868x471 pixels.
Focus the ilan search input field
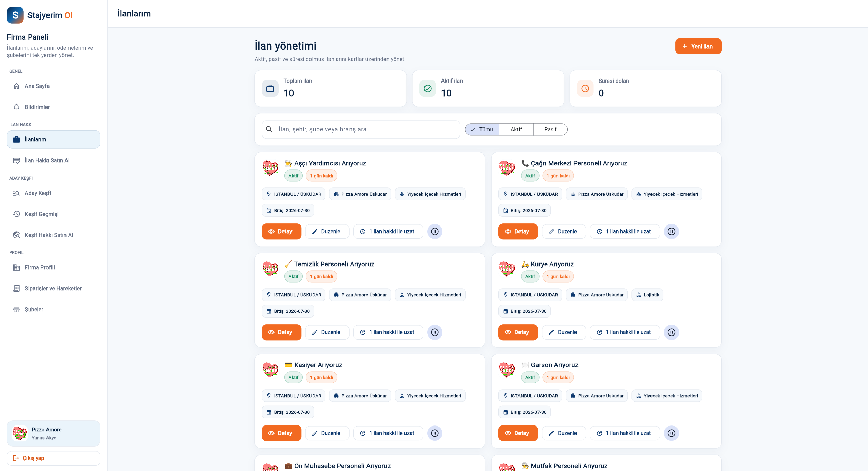pyautogui.click(x=361, y=129)
